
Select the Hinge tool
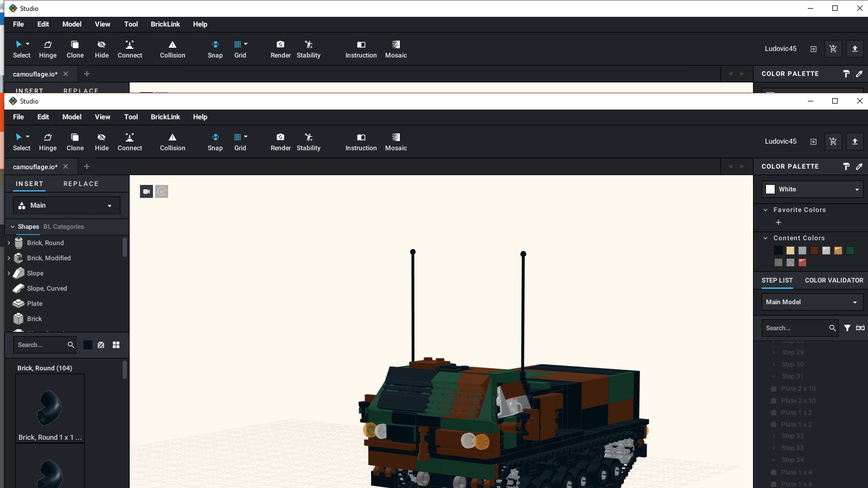[48, 142]
